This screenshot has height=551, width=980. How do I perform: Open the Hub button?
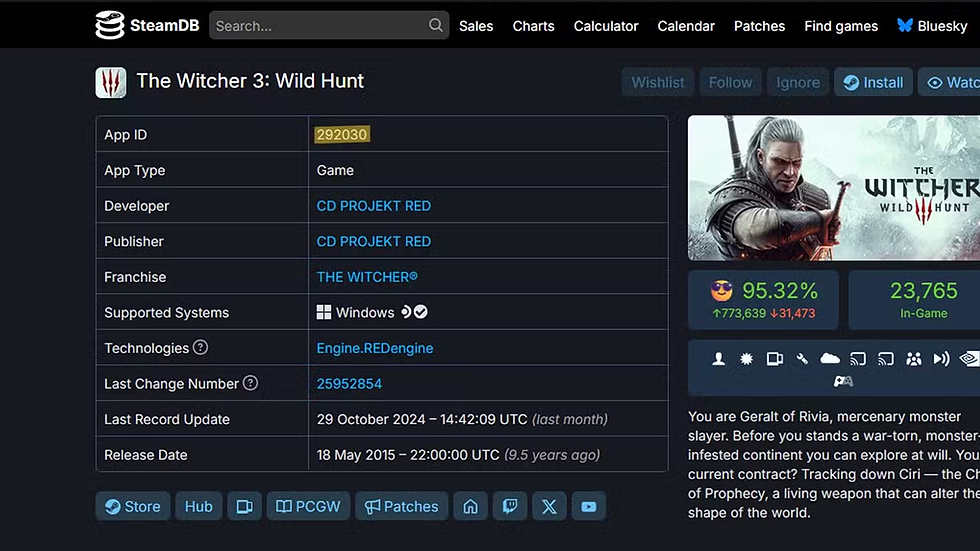pos(199,506)
